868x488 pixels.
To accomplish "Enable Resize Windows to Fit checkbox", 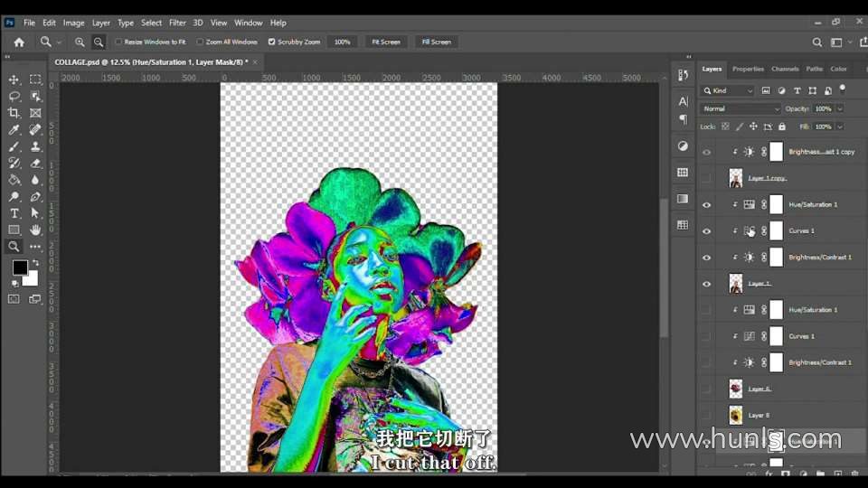I will click(x=118, y=42).
